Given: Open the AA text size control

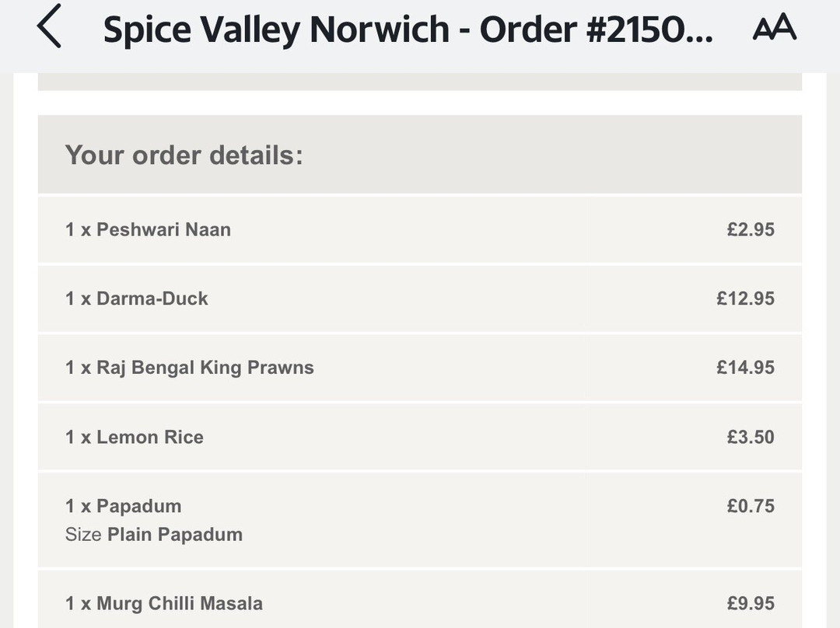Looking at the screenshot, I should pos(775,26).
